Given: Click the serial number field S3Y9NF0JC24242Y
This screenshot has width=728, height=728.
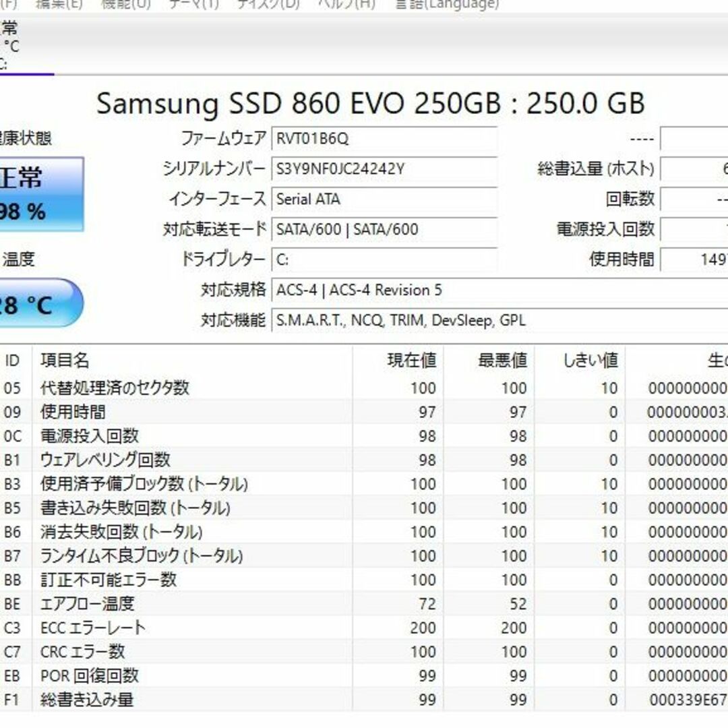Looking at the screenshot, I should (x=384, y=169).
